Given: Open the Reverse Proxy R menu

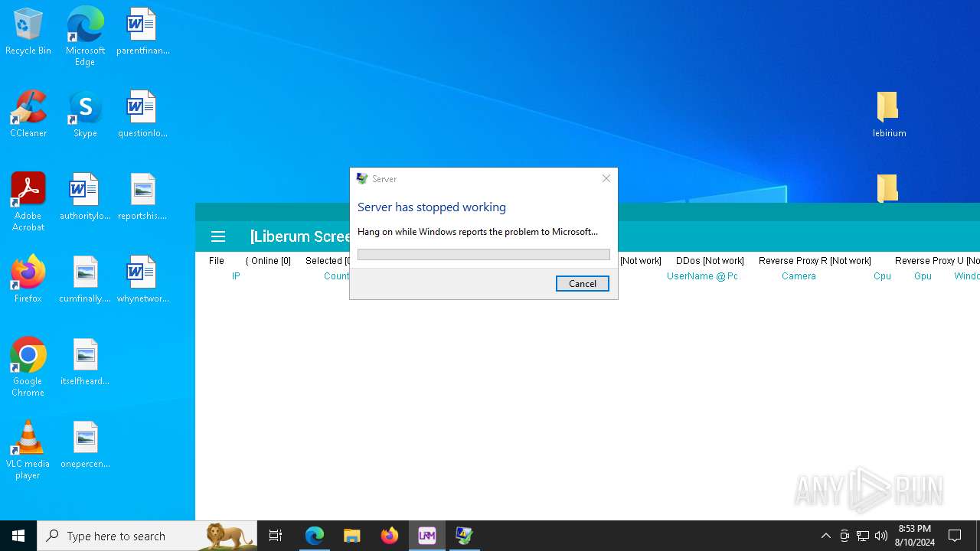Looking at the screenshot, I should coord(815,261).
